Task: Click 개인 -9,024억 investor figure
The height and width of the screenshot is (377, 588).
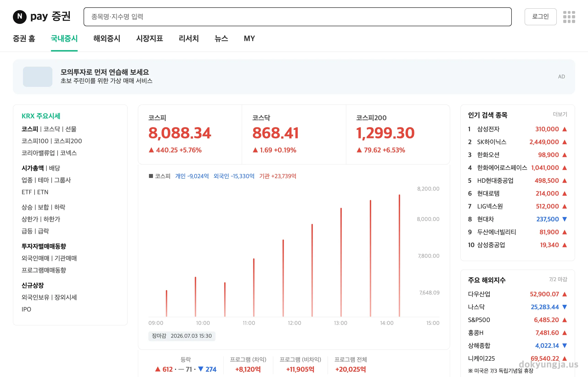Action: pyautogui.click(x=192, y=176)
